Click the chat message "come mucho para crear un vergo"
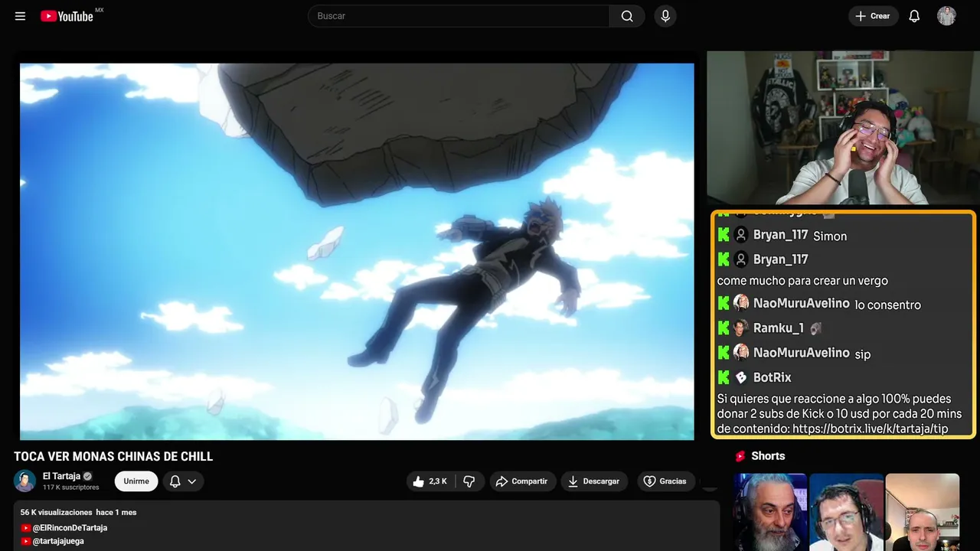The image size is (980, 551). pos(802,281)
